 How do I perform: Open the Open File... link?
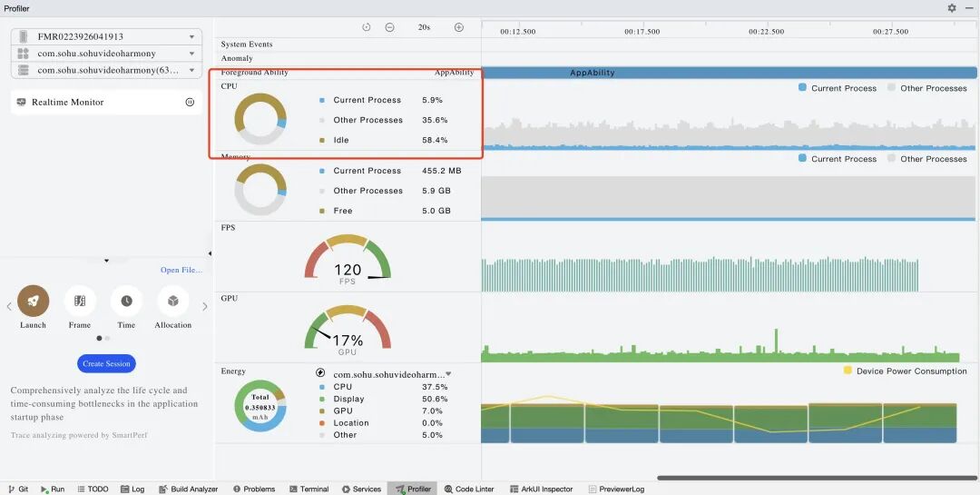[x=181, y=270]
